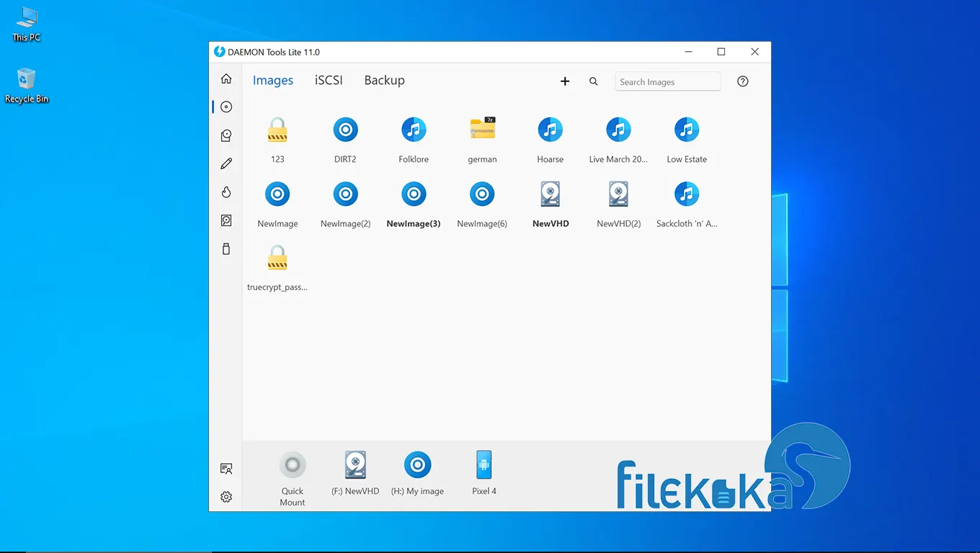Viewport: 980px width, 553px height.
Task: Click the Pixel 4 device
Action: [x=484, y=464]
